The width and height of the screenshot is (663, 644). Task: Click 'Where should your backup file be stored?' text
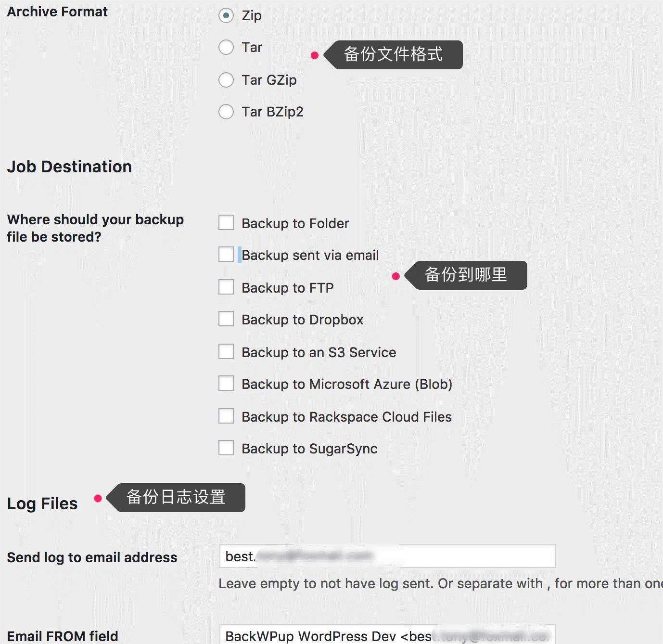(x=95, y=228)
